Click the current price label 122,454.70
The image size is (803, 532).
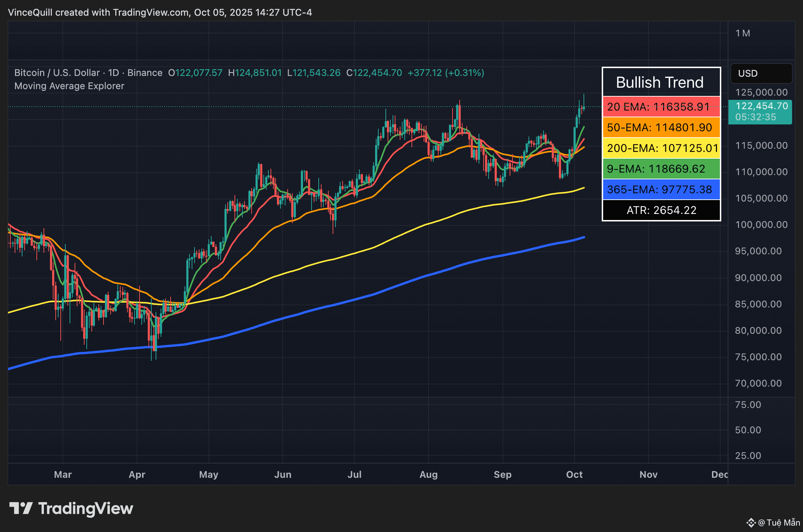point(761,106)
